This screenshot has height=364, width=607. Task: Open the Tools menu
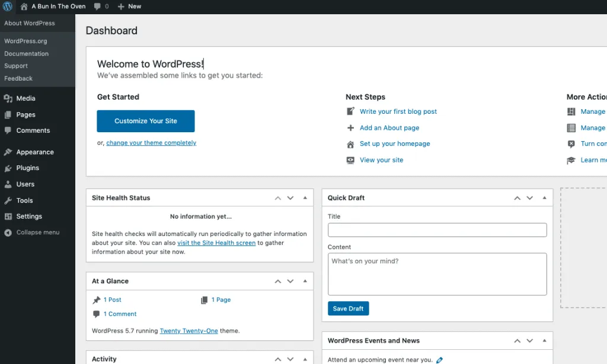click(23, 200)
